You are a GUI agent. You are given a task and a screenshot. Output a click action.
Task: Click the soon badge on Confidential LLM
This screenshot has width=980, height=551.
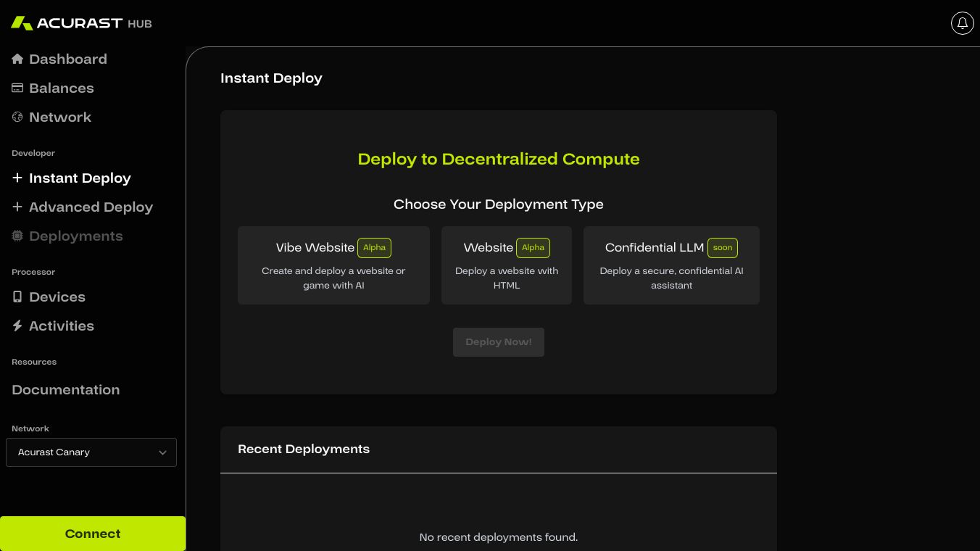click(723, 248)
